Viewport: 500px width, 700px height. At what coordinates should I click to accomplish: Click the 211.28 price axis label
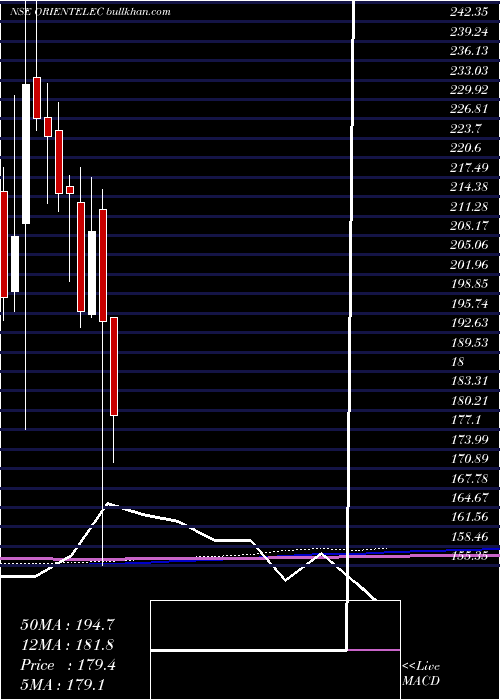click(468, 206)
